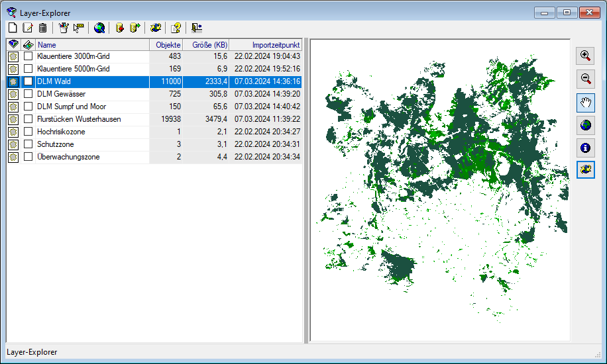Viewport: 607px width, 364px height.
Task: Select the pan hand tool
Action: [x=585, y=103]
